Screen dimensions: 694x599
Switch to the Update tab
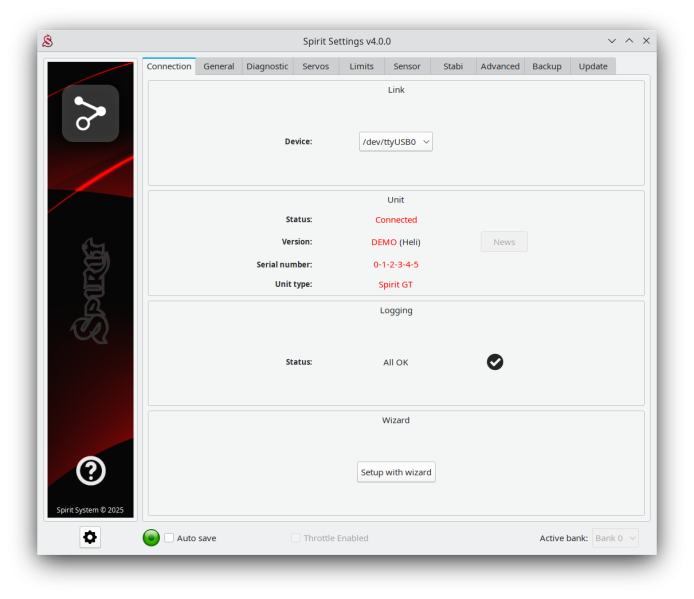click(593, 66)
